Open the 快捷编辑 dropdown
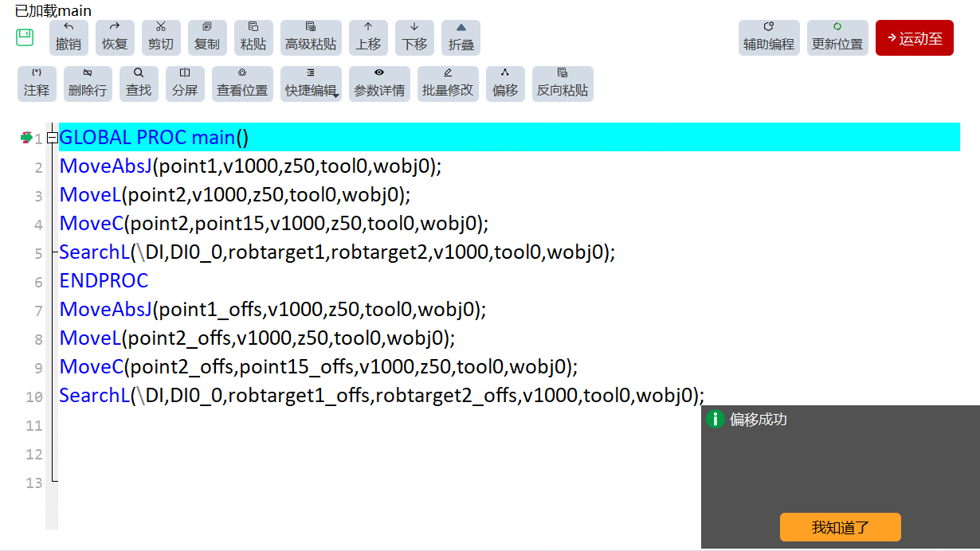This screenshot has width=980, height=551. tap(311, 84)
